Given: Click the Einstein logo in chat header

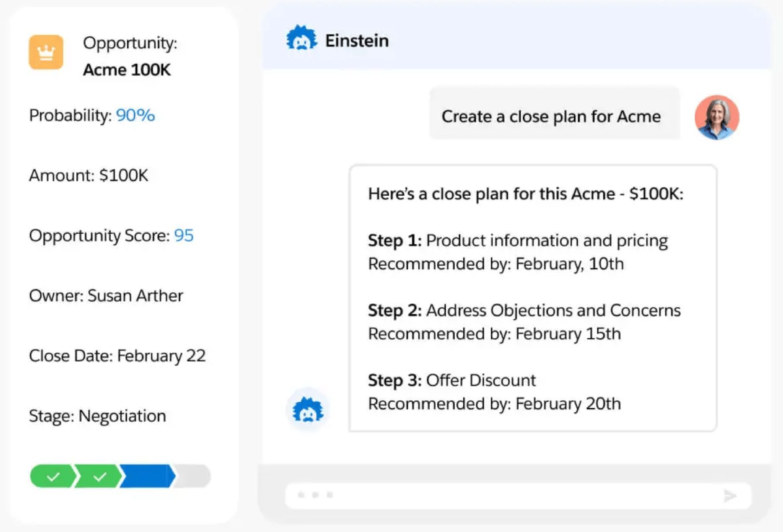Looking at the screenshot, I should pos(301,39).
